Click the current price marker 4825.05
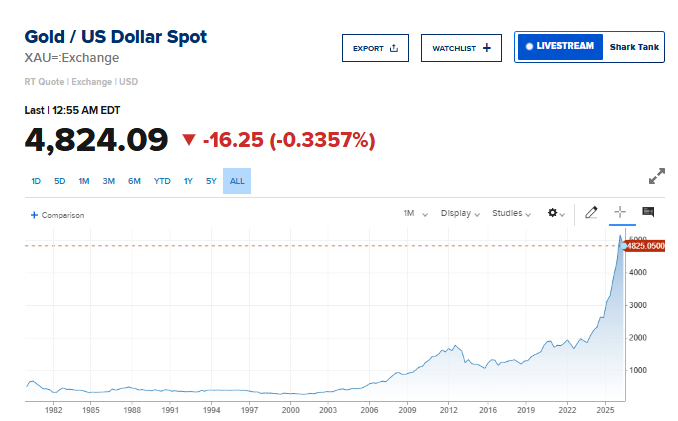This screenshot has height=421, width=678. pyautogui.click(x=645, y=245)
